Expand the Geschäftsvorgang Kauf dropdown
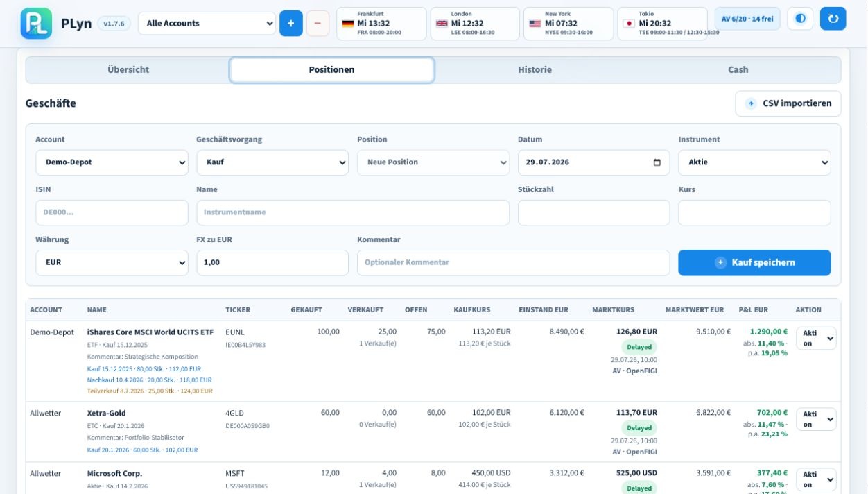 pos(272,162)
